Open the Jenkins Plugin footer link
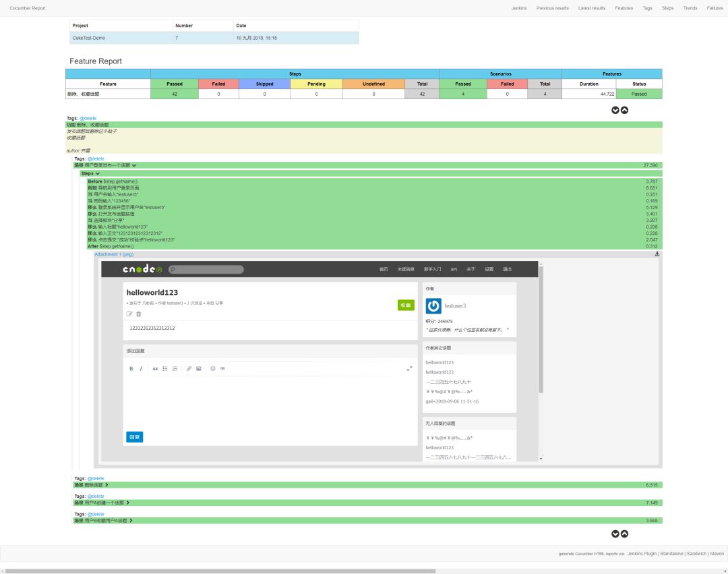 (x=642, y=553)
